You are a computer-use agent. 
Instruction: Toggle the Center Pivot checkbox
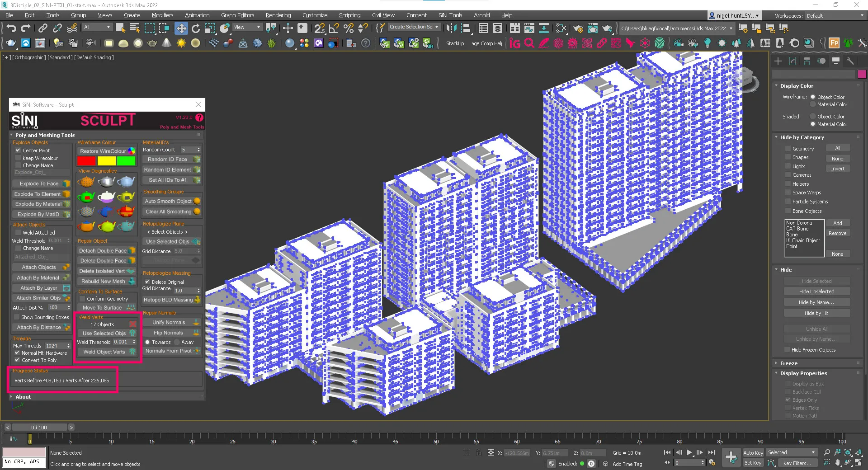18,150
